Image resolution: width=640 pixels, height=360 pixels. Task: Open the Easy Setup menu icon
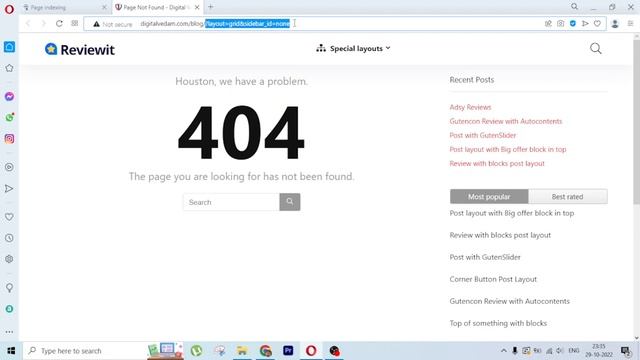630,24
